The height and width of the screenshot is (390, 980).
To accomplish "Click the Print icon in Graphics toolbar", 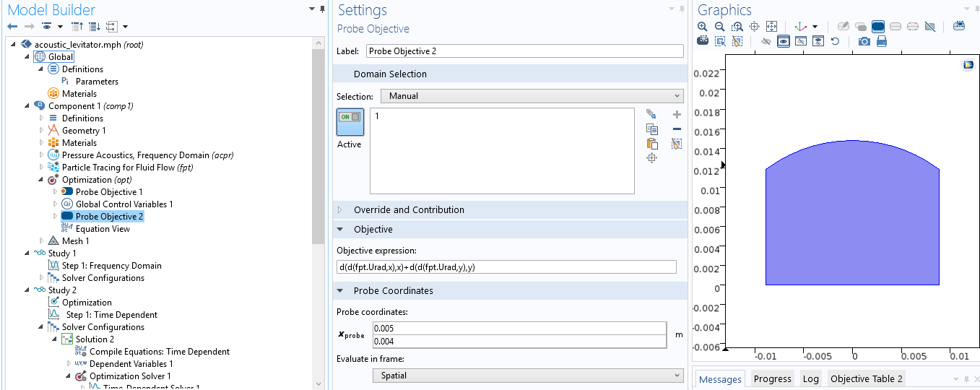I will 881,42.
